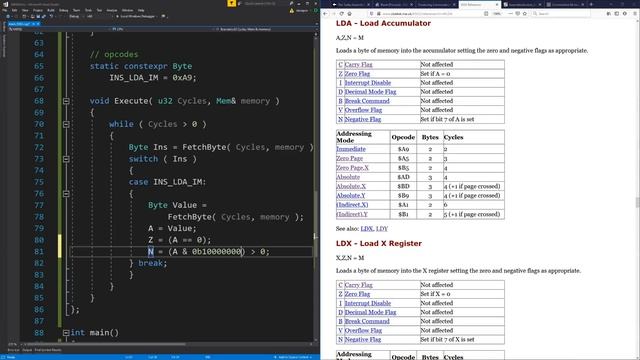This screenshot has height=360, width=640.
Task: Click the warning triangle icon near account
Action: [291, 11]
